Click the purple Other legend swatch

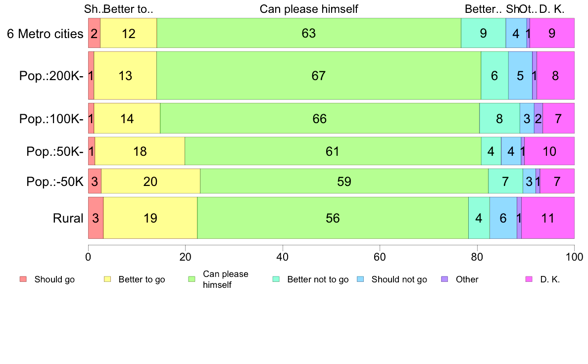point(445,279)
